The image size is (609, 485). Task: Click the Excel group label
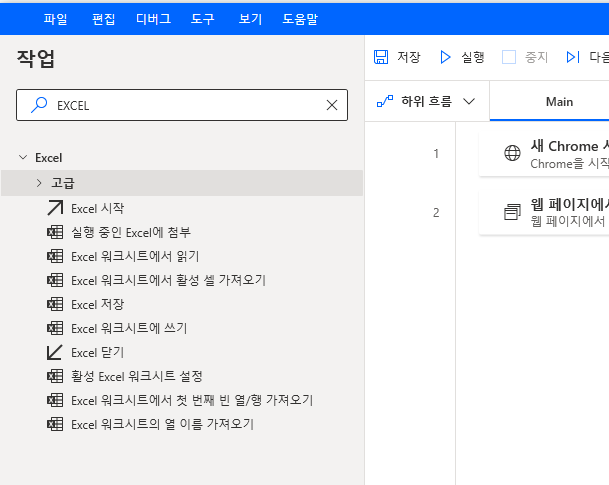coord(49,158)
